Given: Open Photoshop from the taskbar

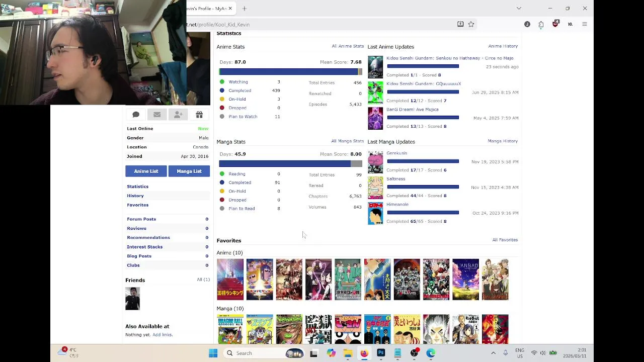Looking at the screenshot, I should [x=380, y=353].
